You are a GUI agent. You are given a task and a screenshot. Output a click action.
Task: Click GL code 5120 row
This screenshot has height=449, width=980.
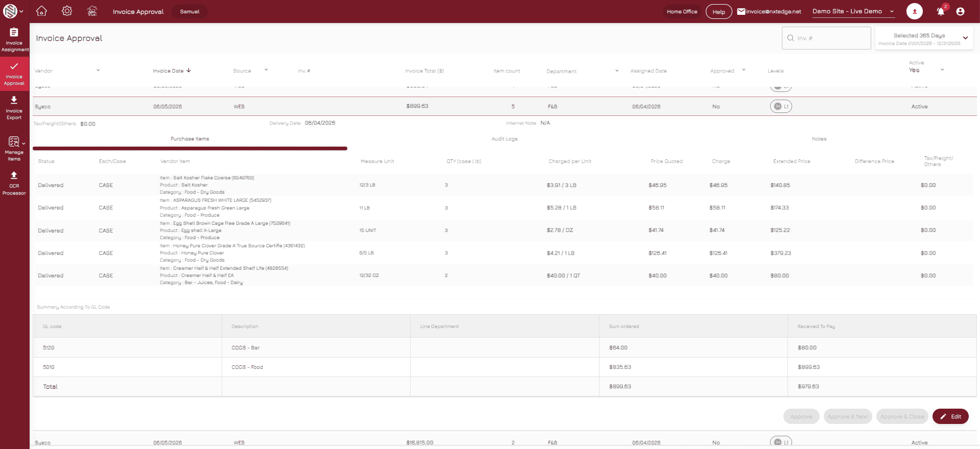(505, 347)
